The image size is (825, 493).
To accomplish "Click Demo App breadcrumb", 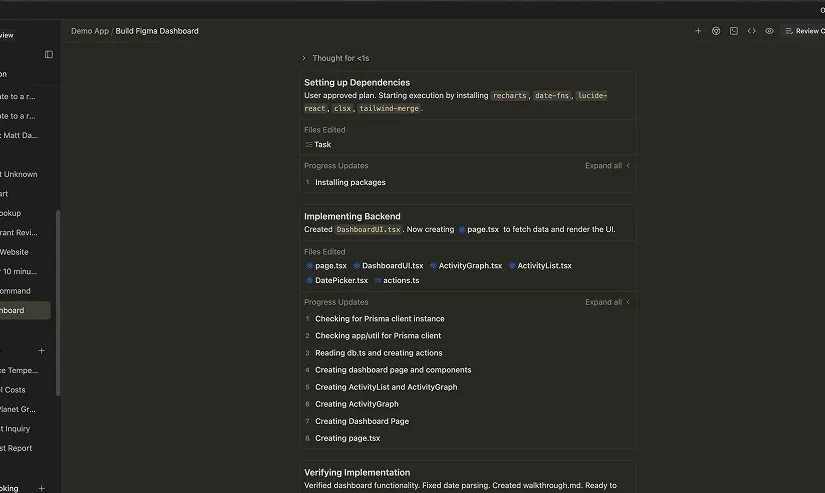I will 90,31.
